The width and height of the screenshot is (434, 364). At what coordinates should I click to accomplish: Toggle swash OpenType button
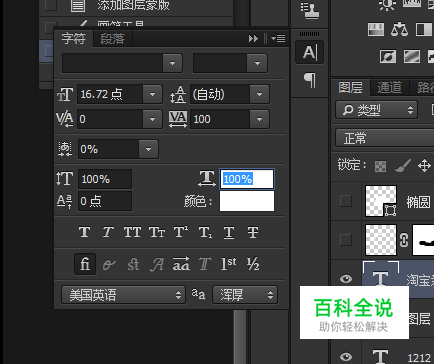(157, 264)
